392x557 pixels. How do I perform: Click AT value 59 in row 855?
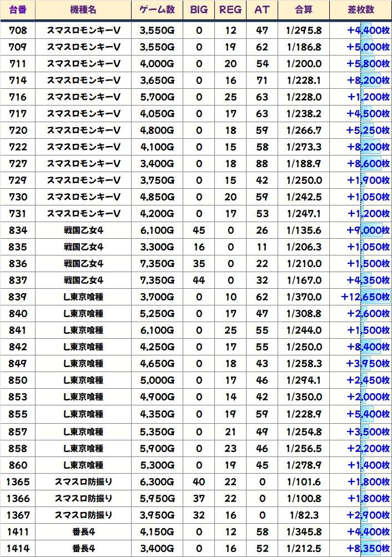coord(262,414)
